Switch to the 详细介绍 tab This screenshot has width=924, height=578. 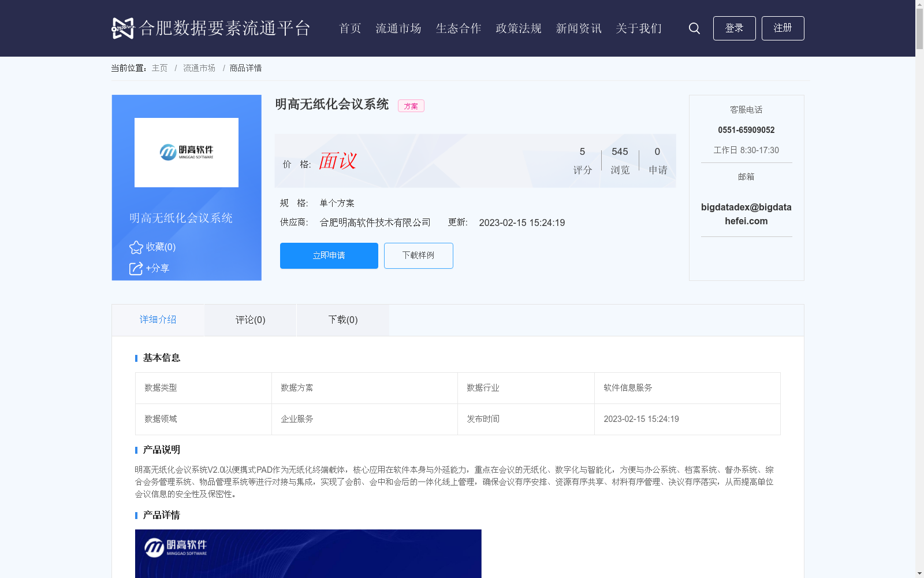point(158,320)
